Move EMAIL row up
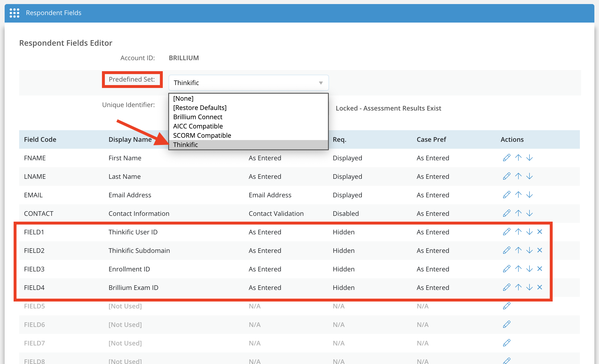Image resolution: width=599 pixels, height=364 pixels. (x=518, y=195)
